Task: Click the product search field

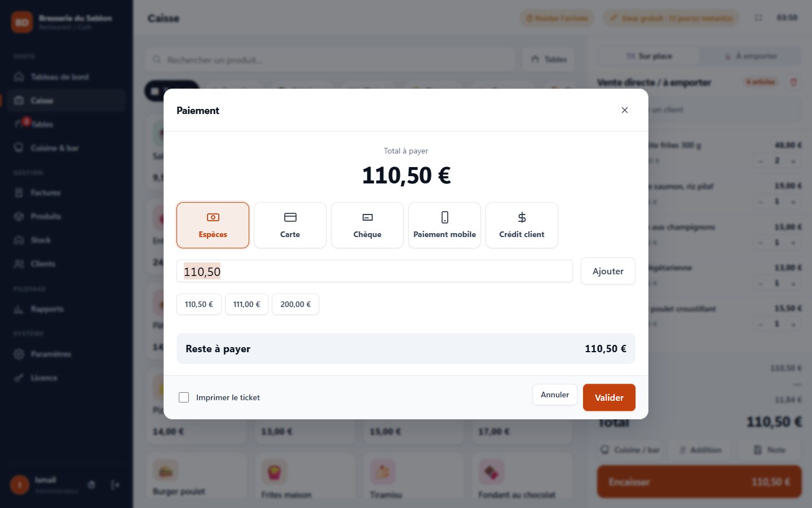Action: (330, 59)
